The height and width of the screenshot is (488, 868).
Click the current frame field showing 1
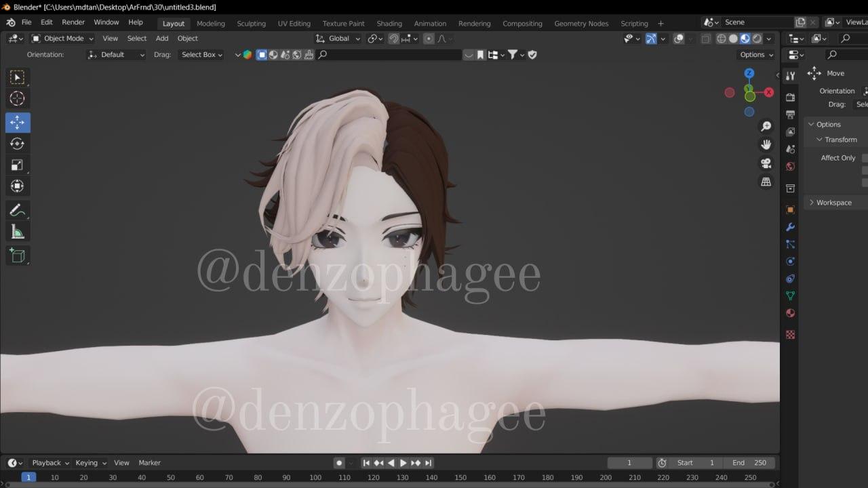629,463
